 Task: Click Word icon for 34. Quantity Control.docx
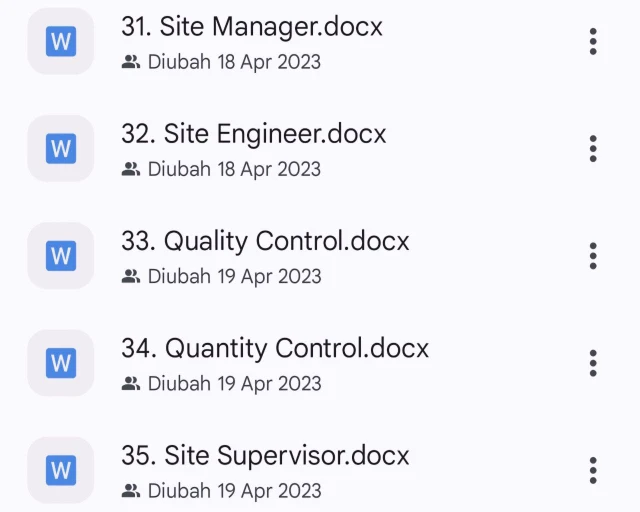(61, 363)
